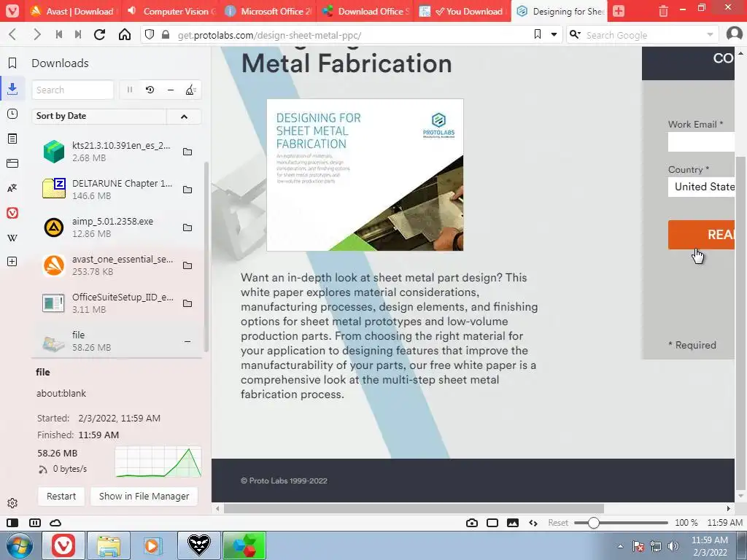Toggle the side panel visibility
This screenshot has width=747, height=560.
[12, 523]
